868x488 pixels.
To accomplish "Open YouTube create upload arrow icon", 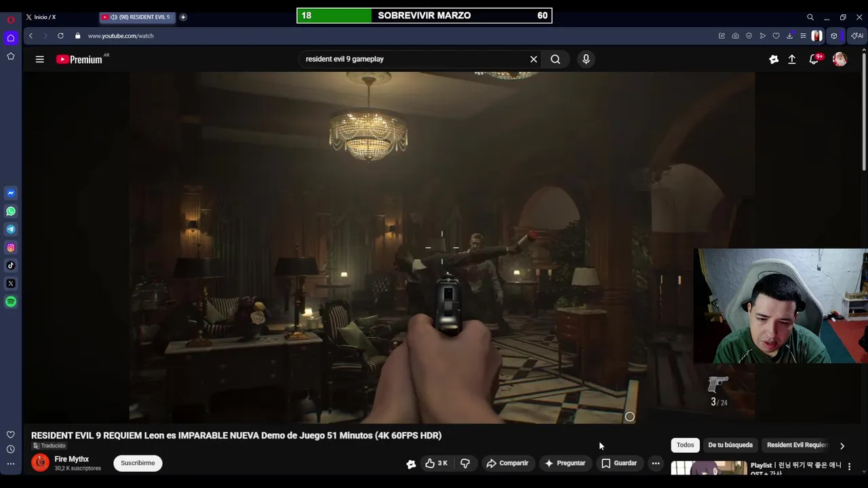I will pos(791,60).
